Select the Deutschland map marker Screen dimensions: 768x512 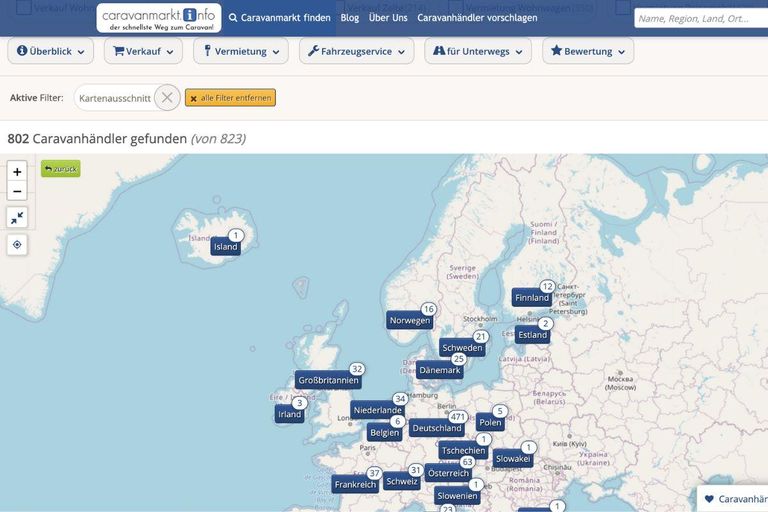click(437, 428)
